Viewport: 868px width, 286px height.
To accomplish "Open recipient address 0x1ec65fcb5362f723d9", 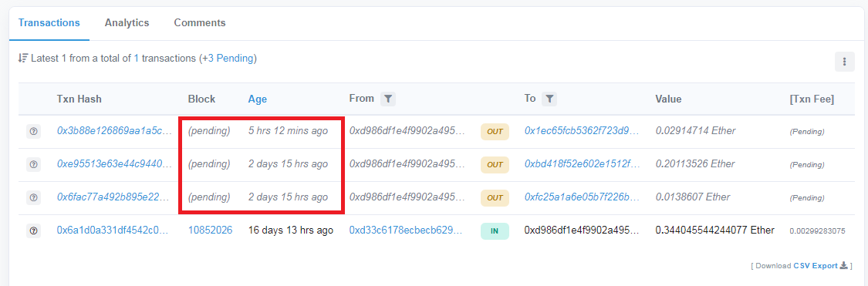I will (x=582, y=131).
